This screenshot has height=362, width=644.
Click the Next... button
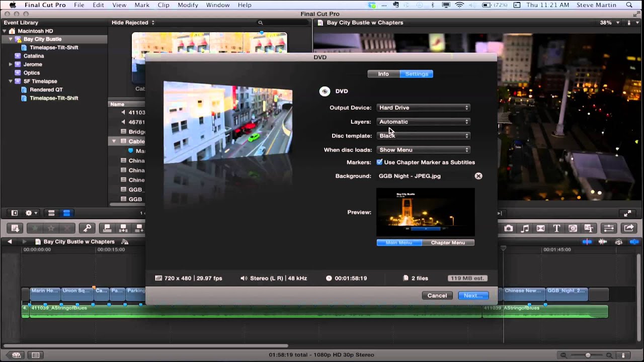coord(473,296)
